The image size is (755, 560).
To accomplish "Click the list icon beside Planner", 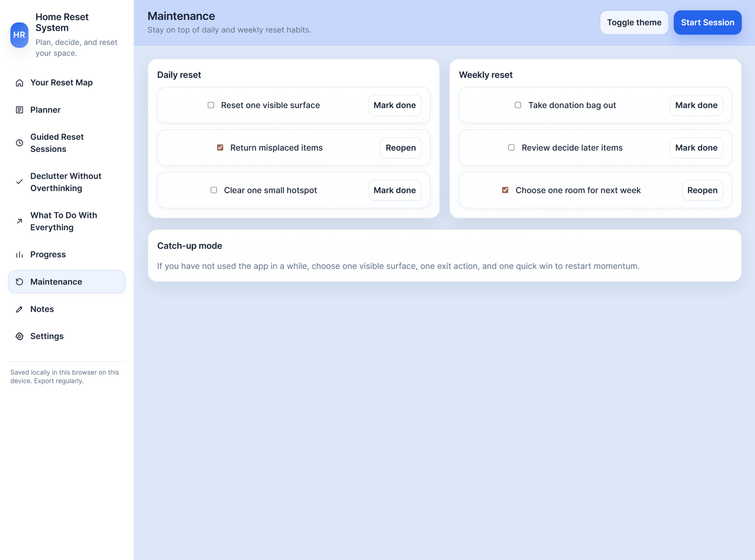I will [x=19, y=110].
